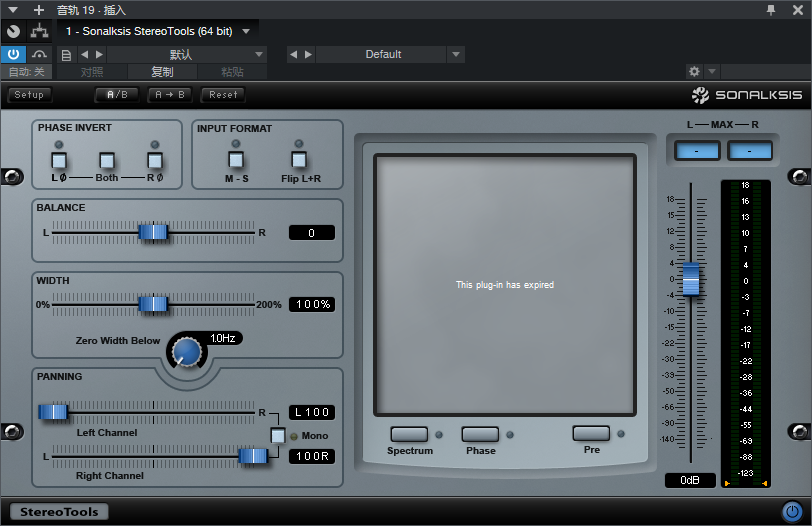812x526 pixels.
Task: Switch display to Phase view
Action: point(480,434)
